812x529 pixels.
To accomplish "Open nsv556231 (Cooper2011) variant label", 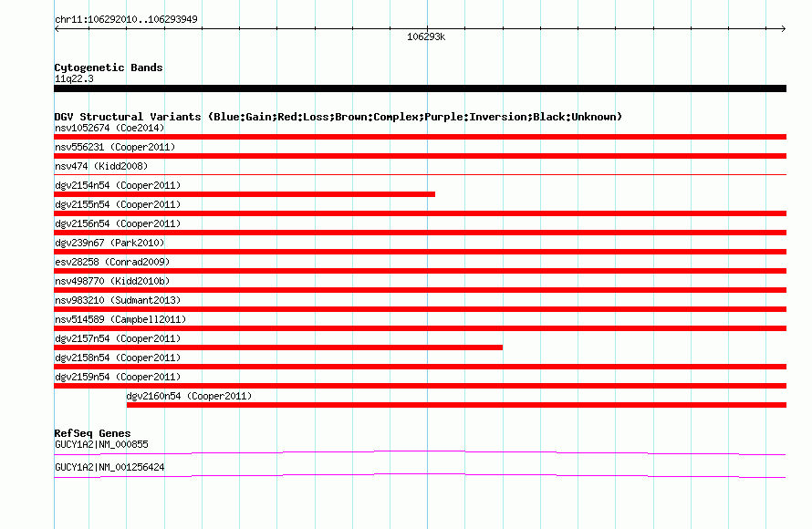I will (115, 147).
